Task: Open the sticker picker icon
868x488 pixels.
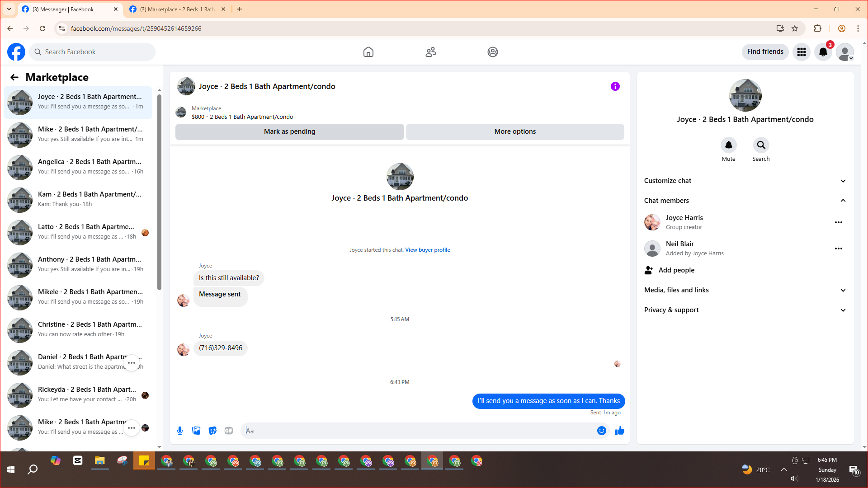Action: point(212,431)
